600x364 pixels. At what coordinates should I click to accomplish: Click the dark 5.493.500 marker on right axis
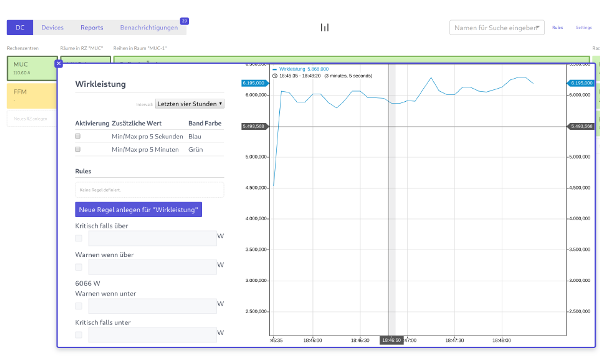pos(581,126)
